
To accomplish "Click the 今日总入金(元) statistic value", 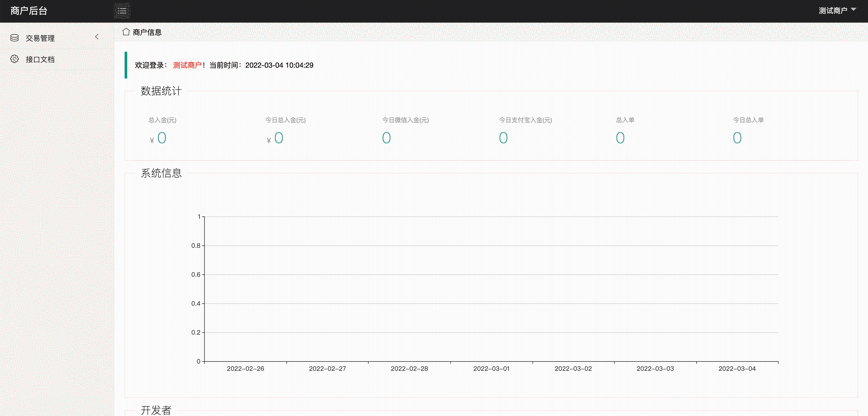I will pos(279,138).
